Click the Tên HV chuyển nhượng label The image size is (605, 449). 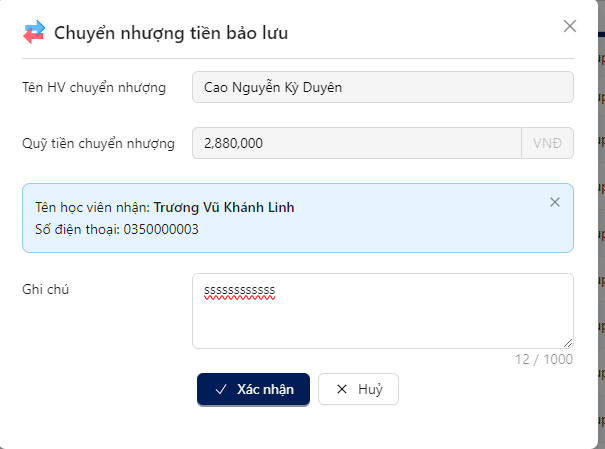pyautogui.click(x=94, y=88)
